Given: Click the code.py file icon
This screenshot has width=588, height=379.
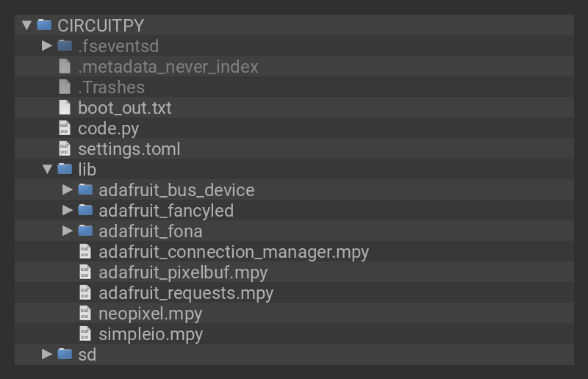Looking at the screenshot, I should (65, 129).
